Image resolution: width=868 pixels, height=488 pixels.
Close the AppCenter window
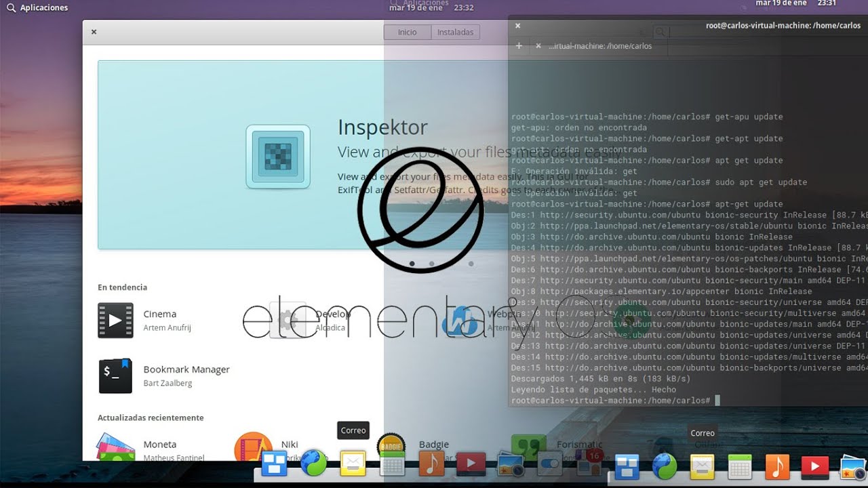point(94,32)
